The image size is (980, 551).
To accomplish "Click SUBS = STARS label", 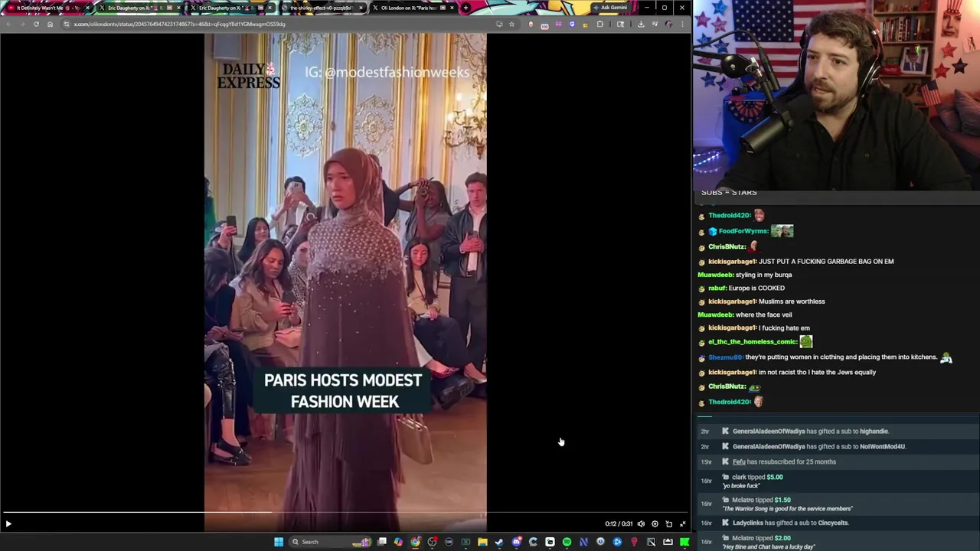I will tap(729, 193).
